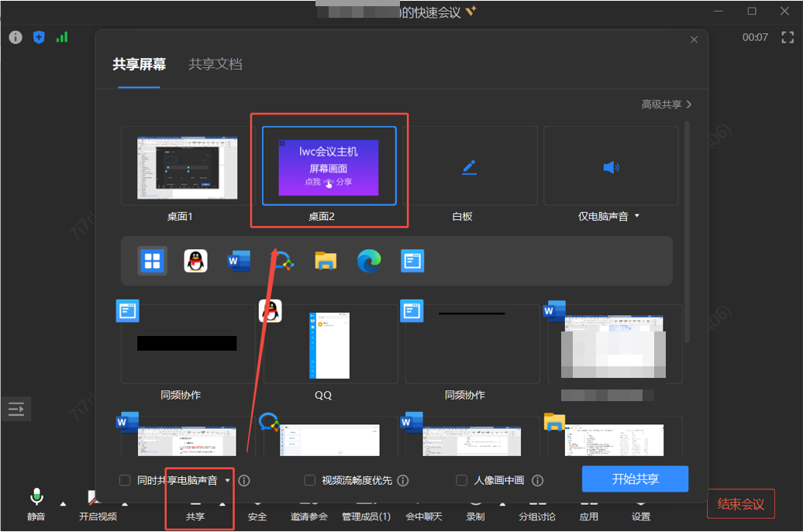This screenshot has width=803, height=532.
Task: Click the QQ penguin icon in app filter row
Action: (x=195, y=261)
